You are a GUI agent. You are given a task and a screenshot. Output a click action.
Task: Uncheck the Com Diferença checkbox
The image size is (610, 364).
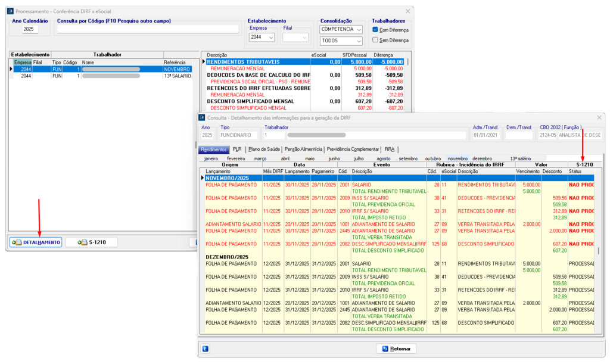click(375, 29)
